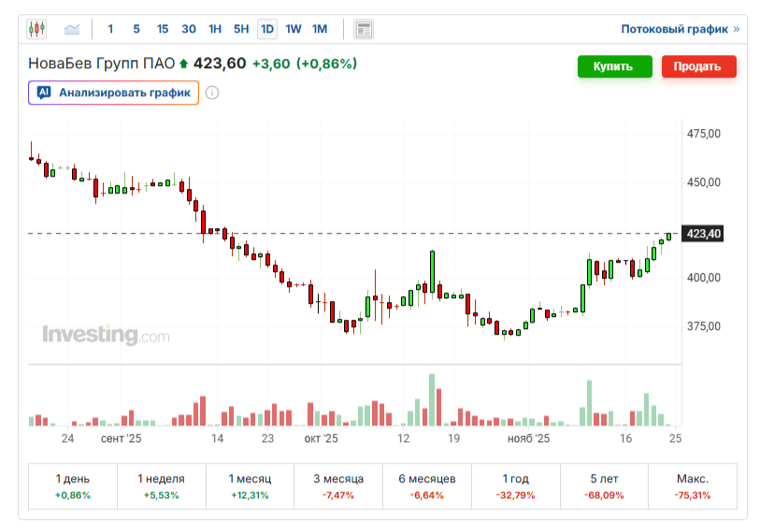Select the 1H interval
Screen dimensions: 760x532
[x=215, y=29]
